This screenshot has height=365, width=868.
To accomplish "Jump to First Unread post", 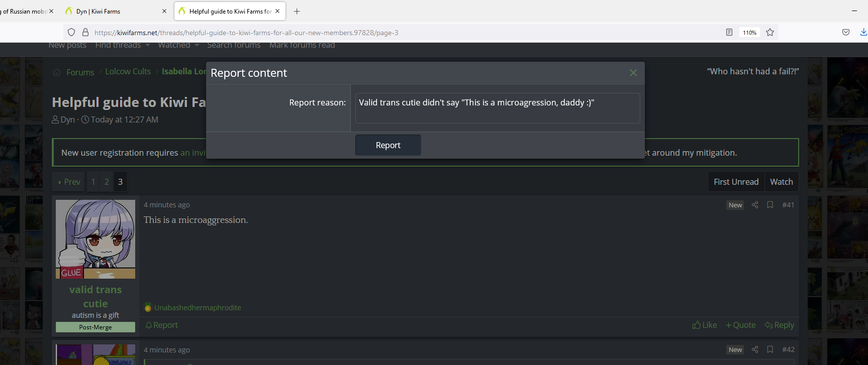I will pyautogui.click(x=736, y=182).
